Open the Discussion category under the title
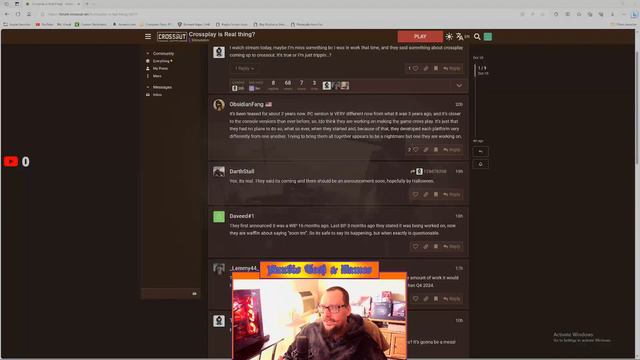640x360 pixels. 200,40
